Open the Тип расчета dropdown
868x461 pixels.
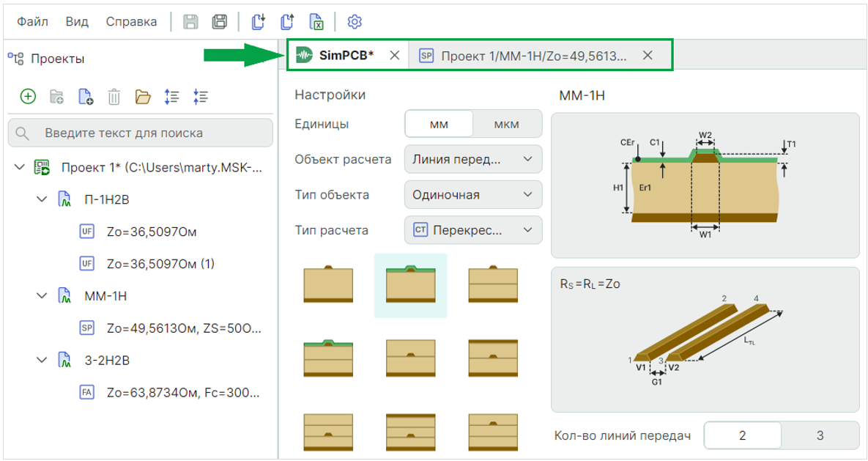[x=472, y=230]
